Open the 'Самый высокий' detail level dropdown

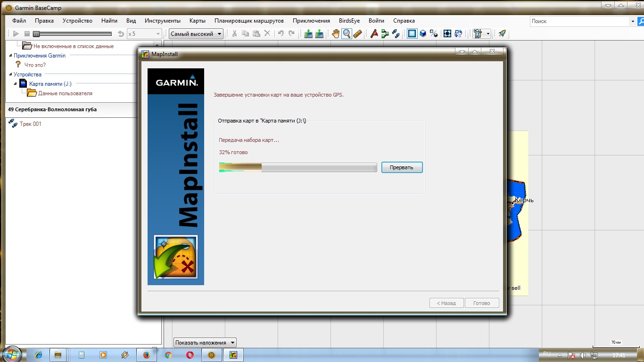[x=196, y=33]
